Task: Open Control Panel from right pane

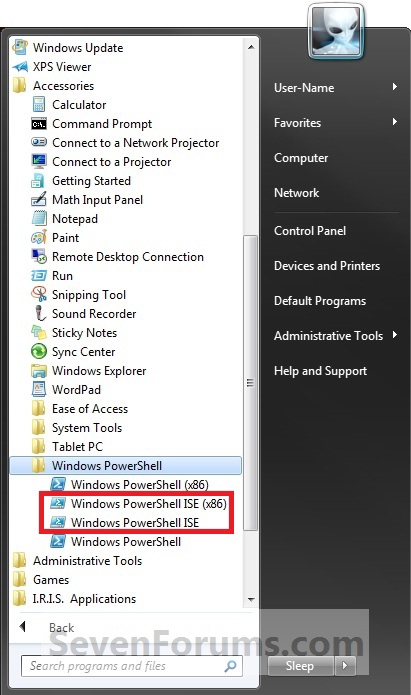Action: click(310, 231)
